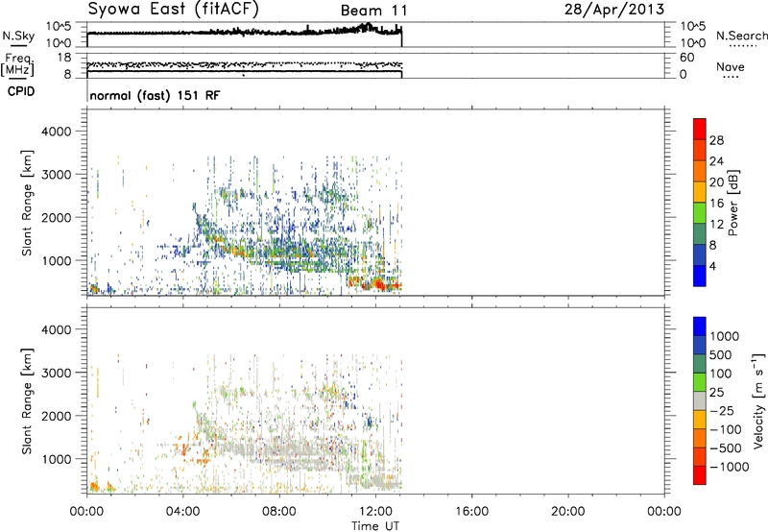Click Power colorbar blue segment between 4 and 8
The height and width of the screenshot is (532, 768).
pos(700,254)
